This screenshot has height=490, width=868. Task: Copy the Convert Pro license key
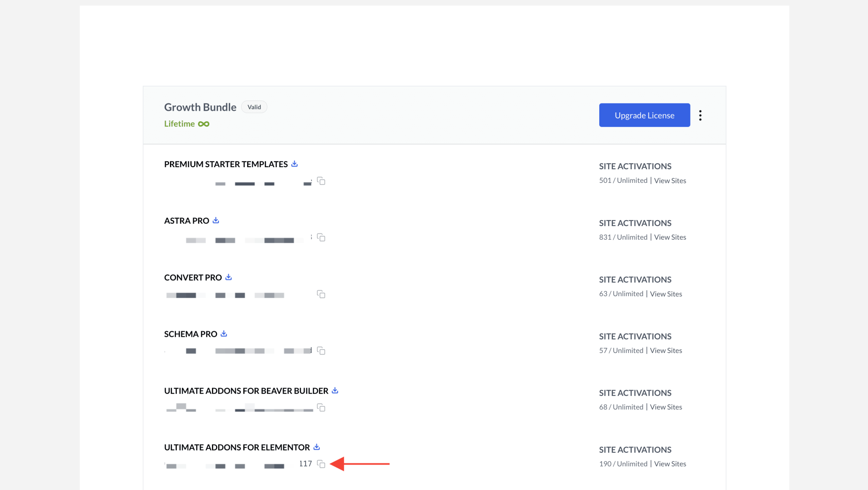(x=321, y=294)
